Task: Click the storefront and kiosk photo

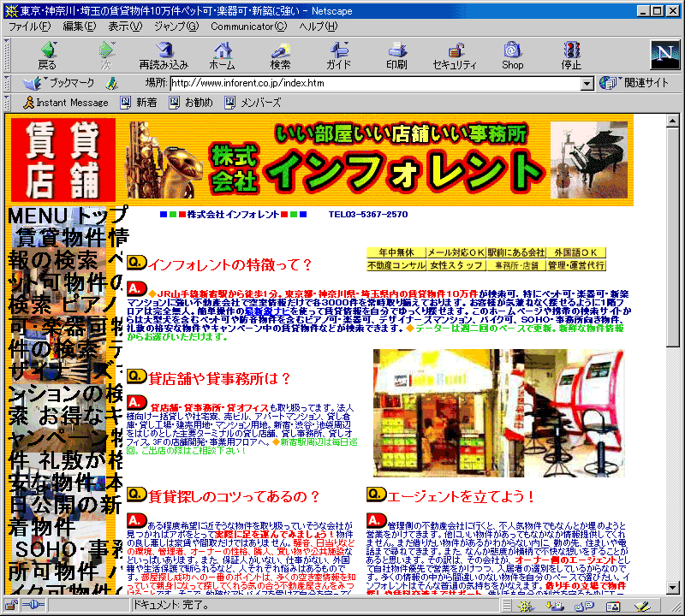Action: [x=498, y=413]
